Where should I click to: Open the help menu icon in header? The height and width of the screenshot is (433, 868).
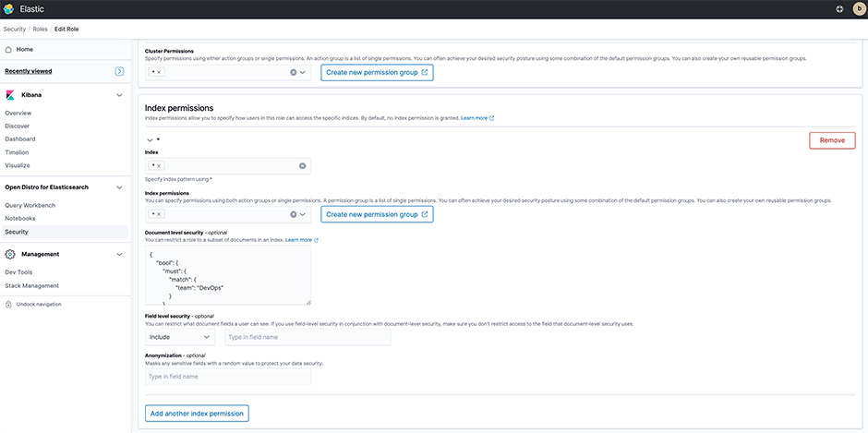coord(839,9)
